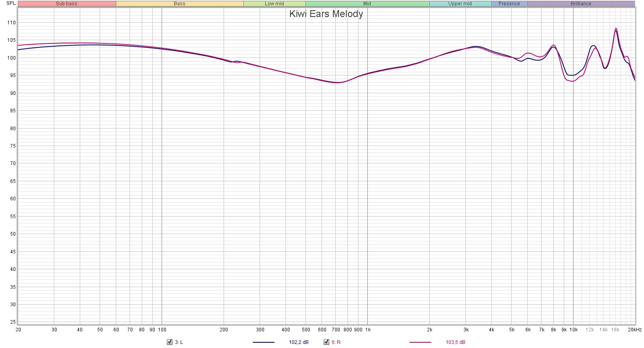
Task: Click the magenta R trace line sample
Action: [420, 342]
